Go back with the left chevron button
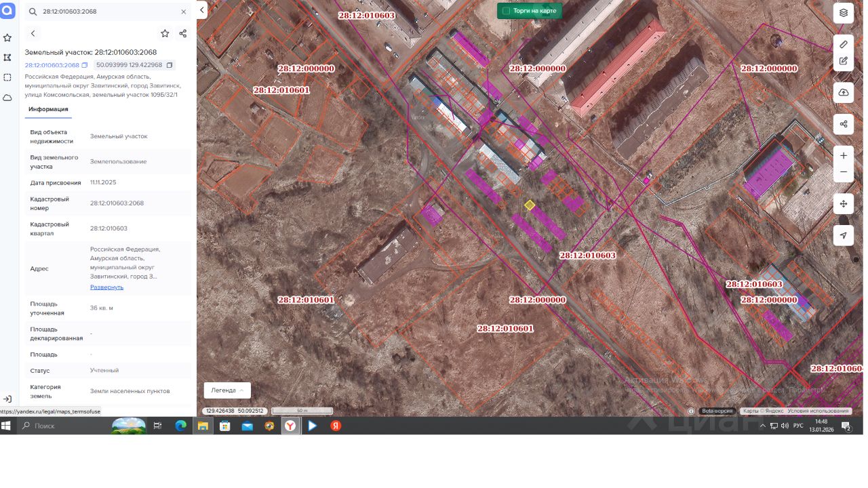 click(33, 33)
